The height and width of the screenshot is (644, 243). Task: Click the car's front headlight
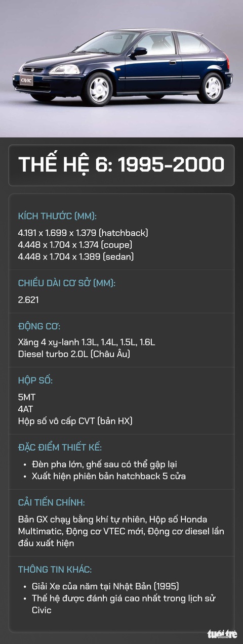64,69
